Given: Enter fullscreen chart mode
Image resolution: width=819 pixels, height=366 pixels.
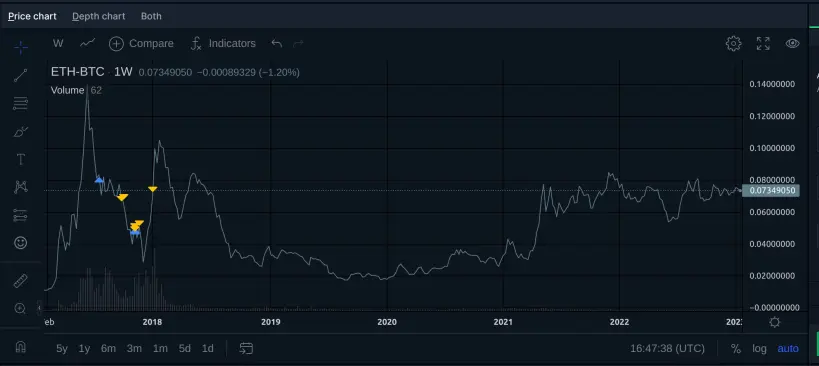Looking at the screenshot, I should pos(763,44).
